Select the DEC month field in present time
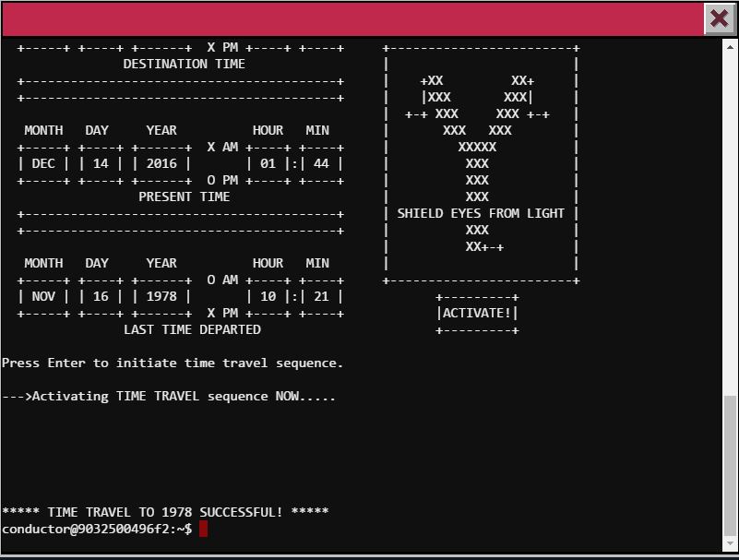This screenshot has width=739, height=560. coord(43,164)
